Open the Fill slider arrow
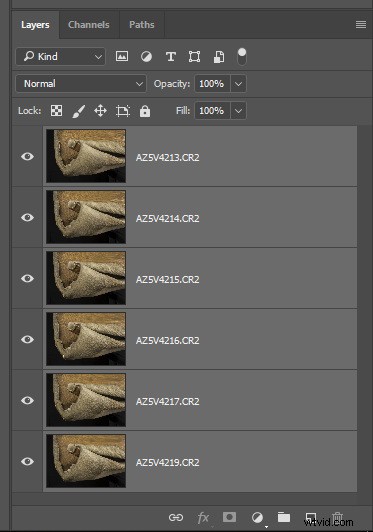Viewport: 373px width, 532px height. [239, 111]
